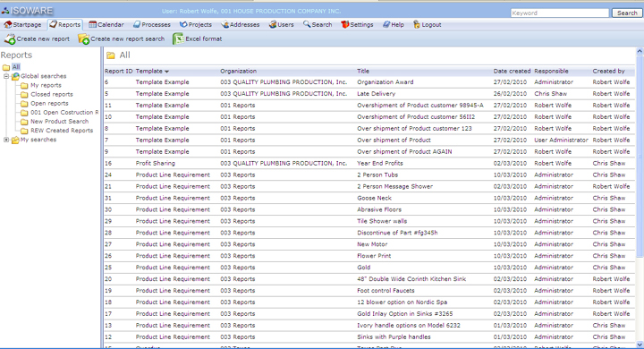Screen dimensions: 644x349
Task: Open report titled Tile Shower walls
Action: (x=382, y=221)
